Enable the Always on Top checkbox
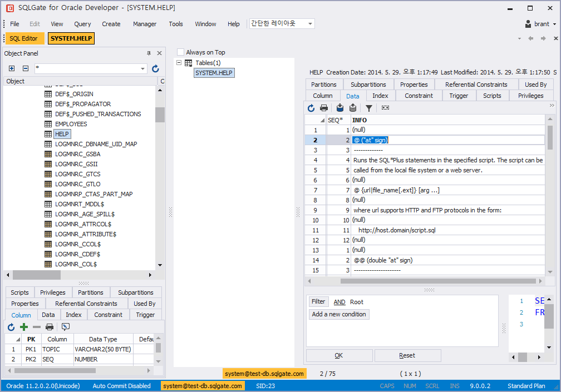The width and height of the screenshot is (561, 392). [x=181, y=52]
